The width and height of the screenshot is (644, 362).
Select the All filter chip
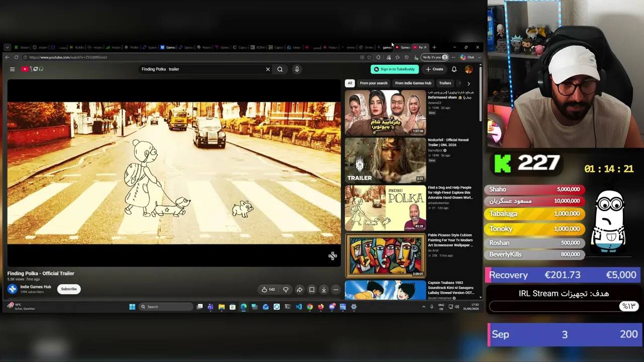350,83
